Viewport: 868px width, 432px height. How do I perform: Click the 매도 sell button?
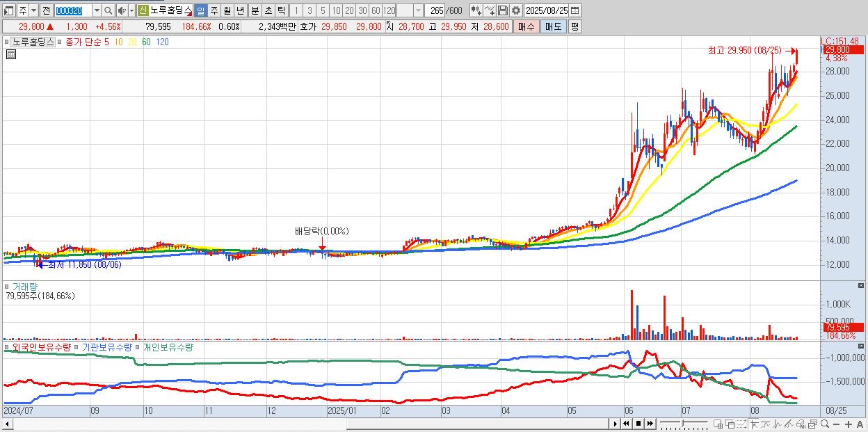click(554, 26)
